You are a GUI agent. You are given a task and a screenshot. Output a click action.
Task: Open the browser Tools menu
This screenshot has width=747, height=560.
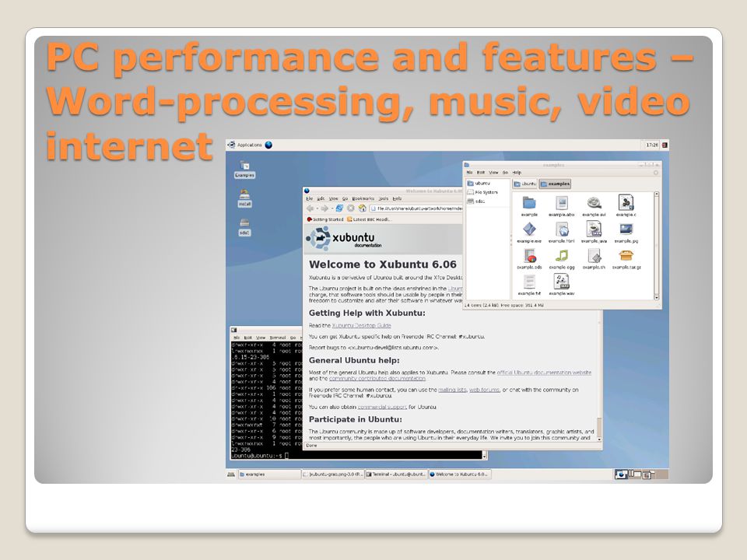(384, 198)
